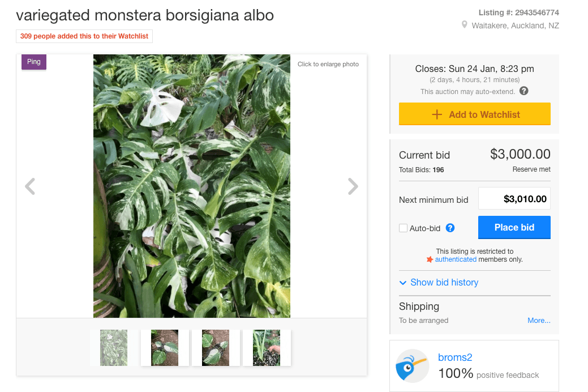Image resolution: width=588 pixels, height=392 pixels.
Task: Select the third photo thumbnail
Action: [216, 347]
